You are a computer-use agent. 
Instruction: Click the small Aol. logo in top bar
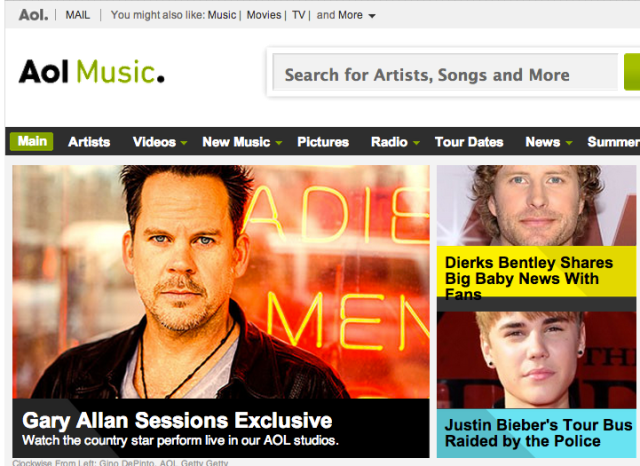[x=33, y=15]
